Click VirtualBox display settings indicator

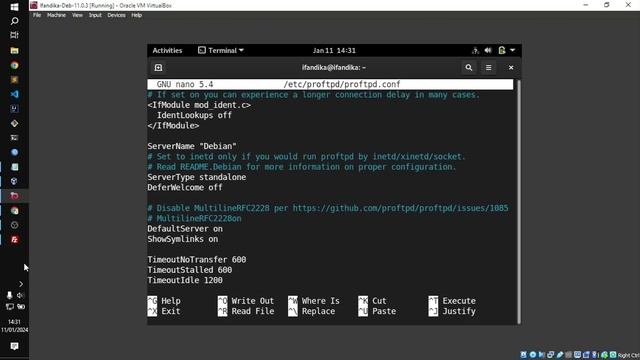(577, 355)
